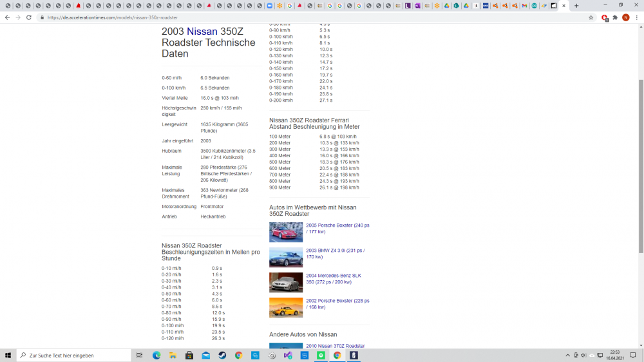Open the 2002 Porsche Boxster link
This screenshot has height=362, width=644.
point(337,303)
